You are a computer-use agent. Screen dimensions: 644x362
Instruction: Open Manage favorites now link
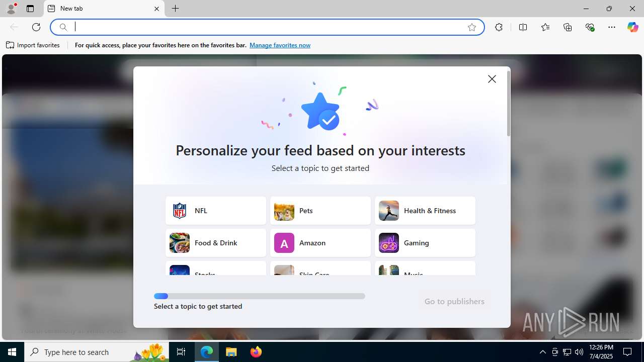pos(280,45)
